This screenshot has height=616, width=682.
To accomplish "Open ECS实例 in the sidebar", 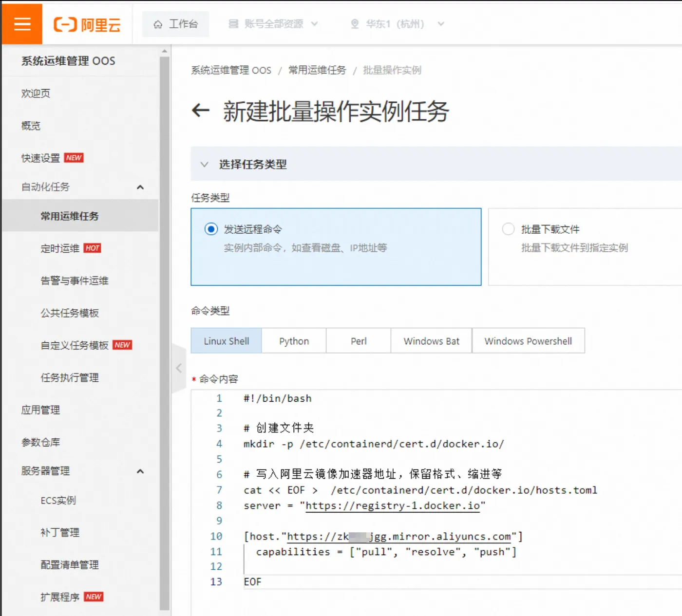I will (x=58, y=500).
